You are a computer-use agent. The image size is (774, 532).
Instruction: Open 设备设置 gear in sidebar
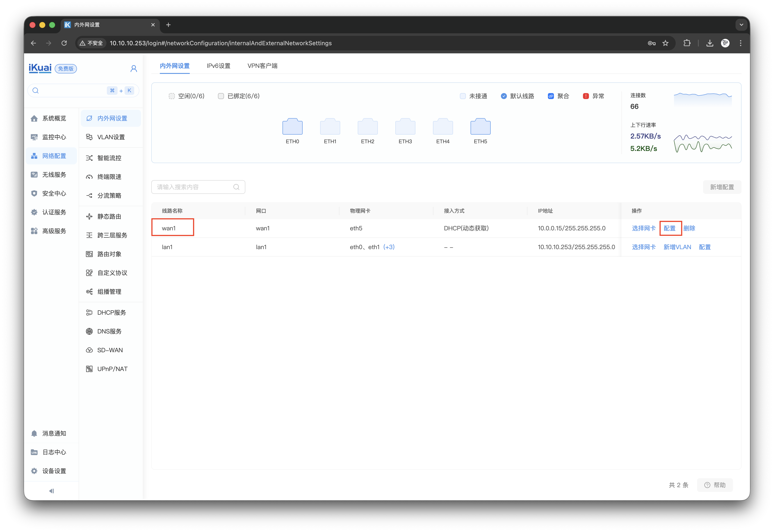pos(34,471)
